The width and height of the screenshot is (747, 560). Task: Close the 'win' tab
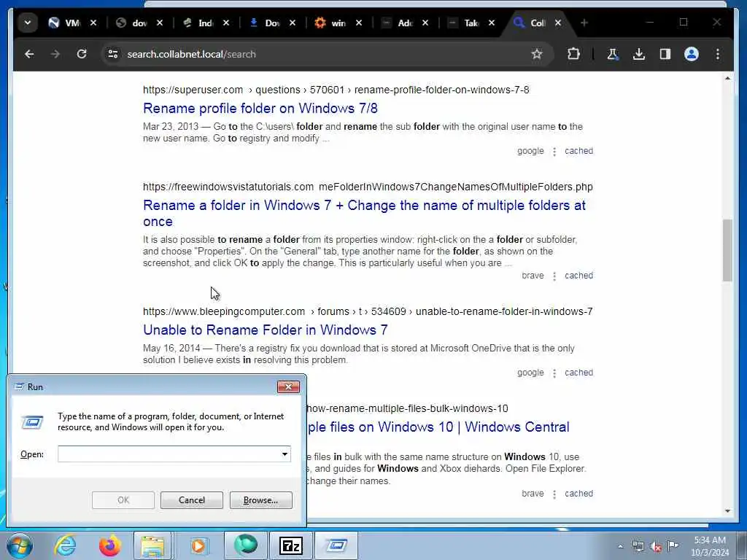tap(359, 23)
